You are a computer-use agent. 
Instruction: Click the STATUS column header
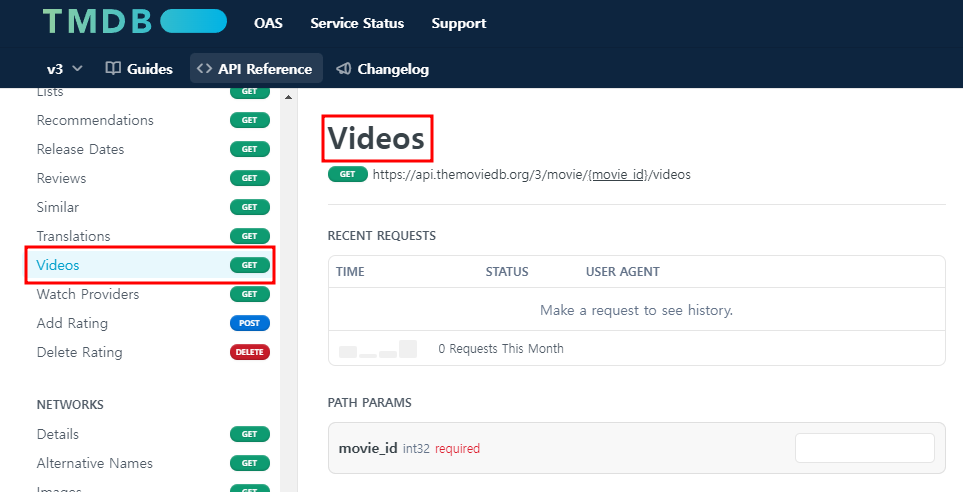tap(507, 271)
